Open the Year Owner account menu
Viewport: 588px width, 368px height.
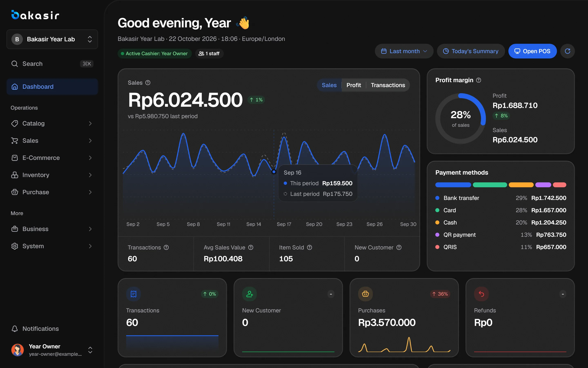pos(52,350)
